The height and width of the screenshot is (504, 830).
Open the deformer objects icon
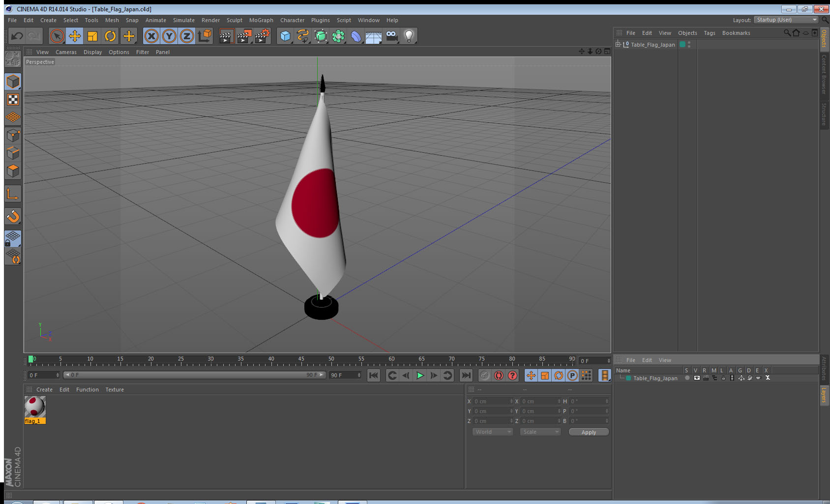coord(356,36)
